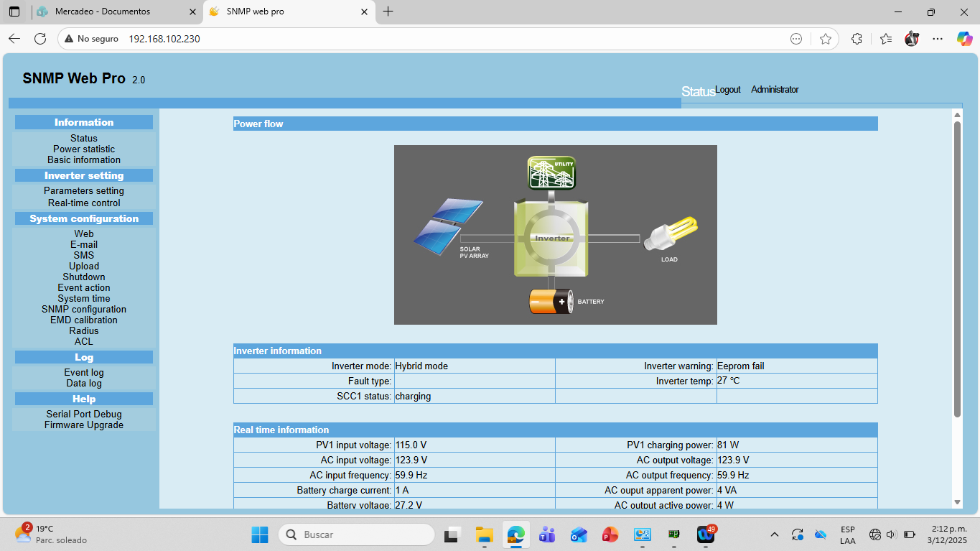Open the Windows Start menu
Screen dimensions: 980x551
point(260,534)
